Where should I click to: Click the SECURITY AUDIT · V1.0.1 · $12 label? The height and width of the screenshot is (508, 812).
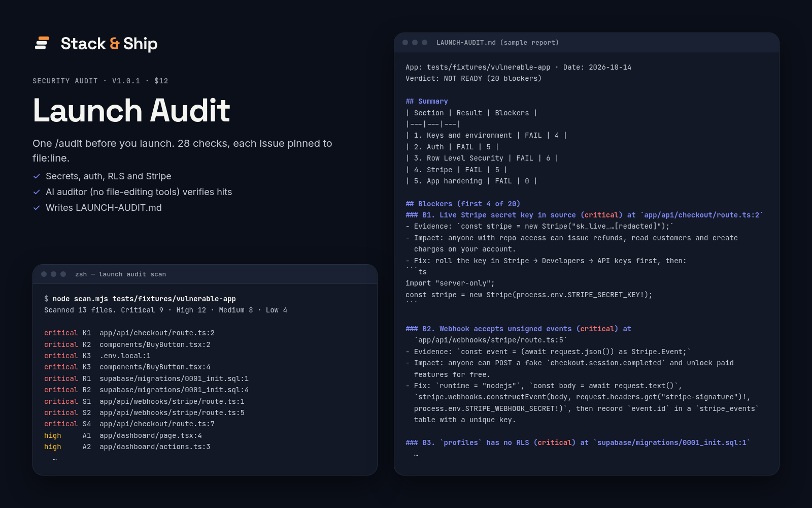pos(100,81)
